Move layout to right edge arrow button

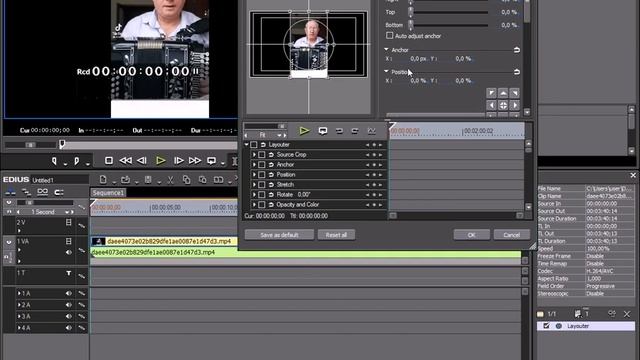click(x=515, y=105)
